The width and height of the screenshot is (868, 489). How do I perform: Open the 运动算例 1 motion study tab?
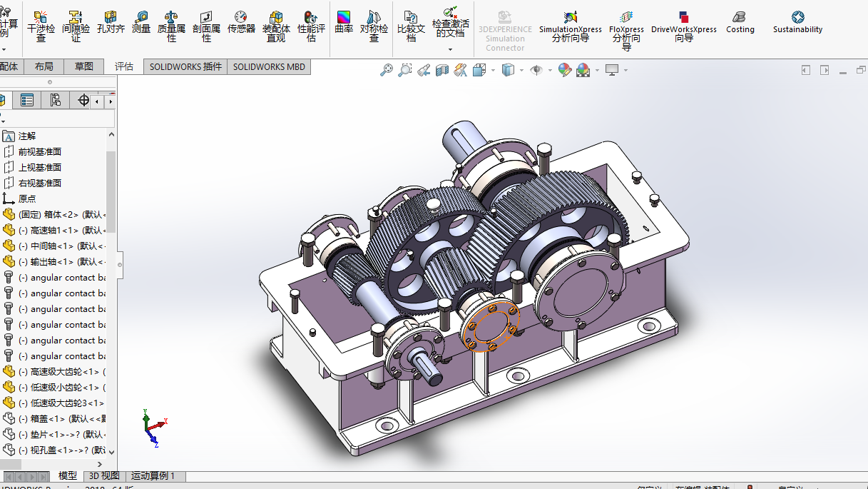[152, 476]
